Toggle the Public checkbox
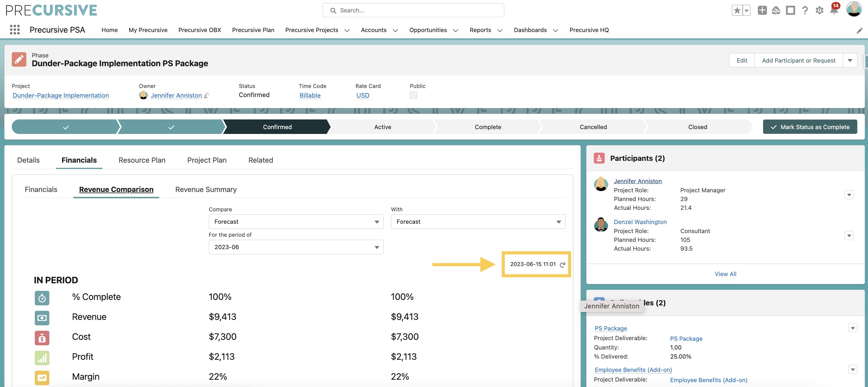This screenshot has height=387, width=868. pos(413,95)
